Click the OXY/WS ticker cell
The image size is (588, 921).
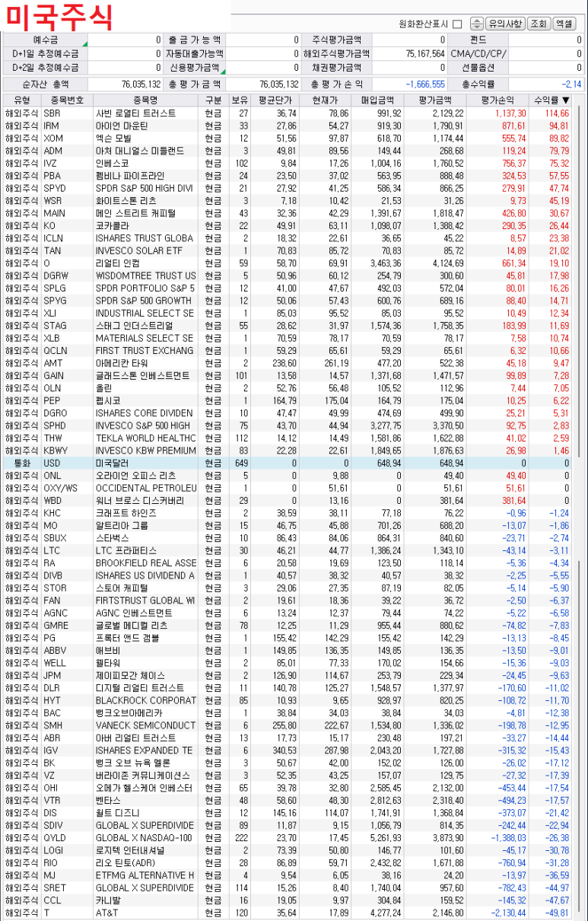pyautogui.click(x=68, y=488)
